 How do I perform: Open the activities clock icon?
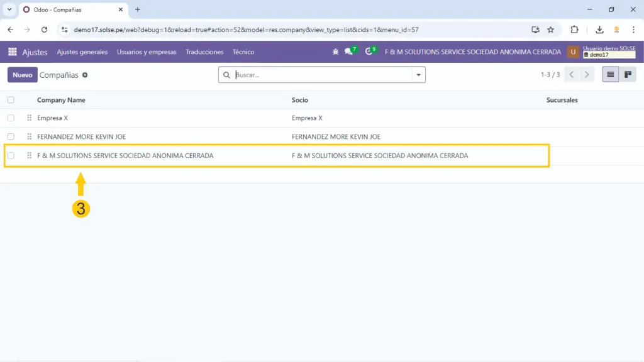click(x=369, y=52)
